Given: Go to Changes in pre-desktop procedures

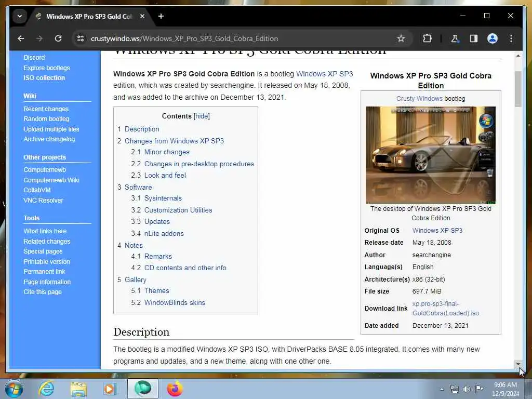Looking at the screenshot, I should coord(199,164).
